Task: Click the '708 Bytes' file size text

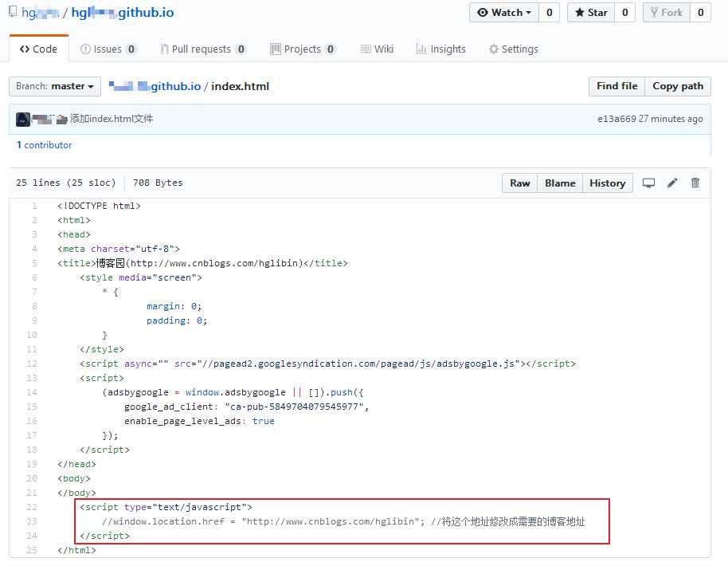Action: click(158, 183)
